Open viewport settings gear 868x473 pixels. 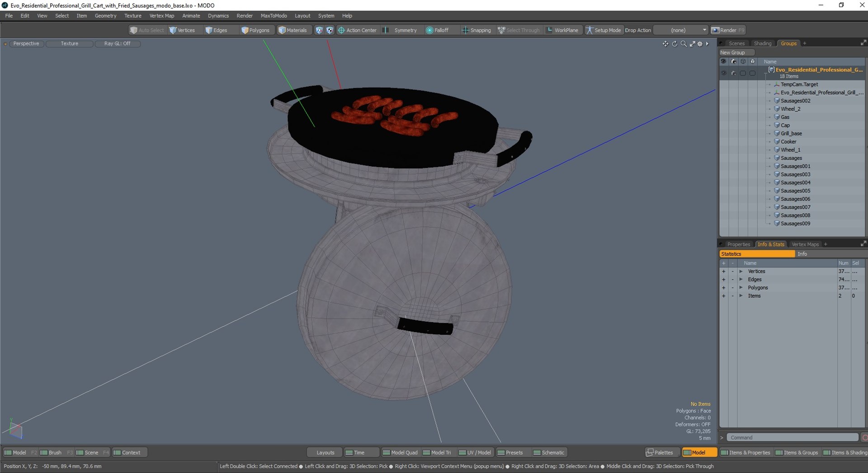point(700,44)
